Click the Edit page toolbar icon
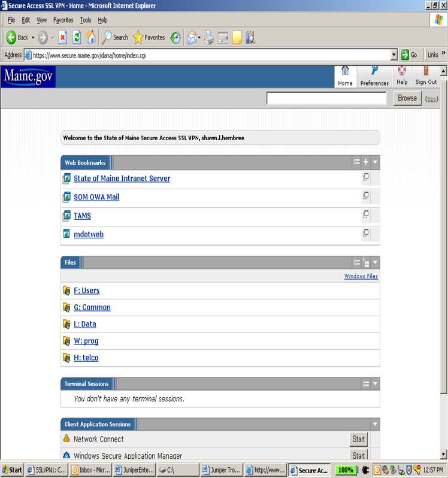Screen dimensions: 448x478 tap(223, 38)
